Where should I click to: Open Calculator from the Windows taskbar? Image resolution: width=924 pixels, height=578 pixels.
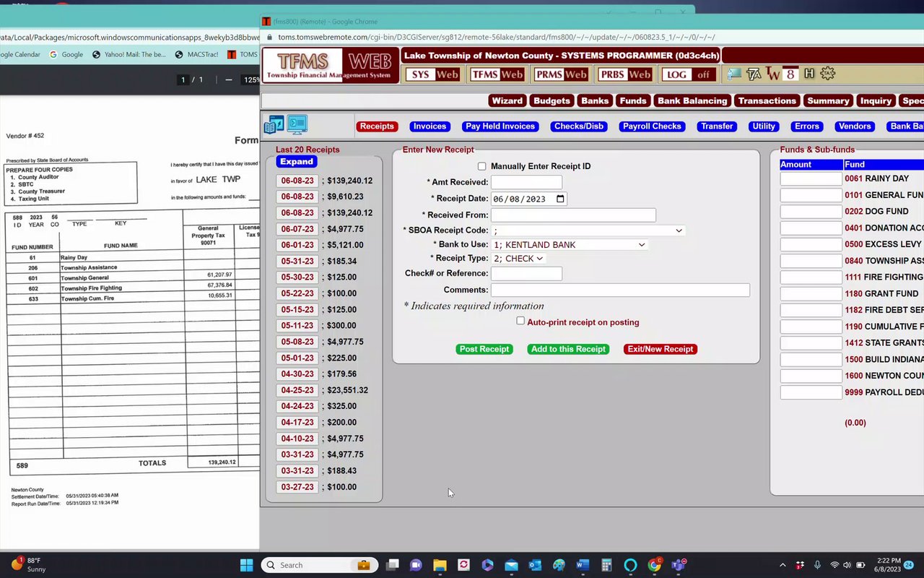[x=606, y=565]
